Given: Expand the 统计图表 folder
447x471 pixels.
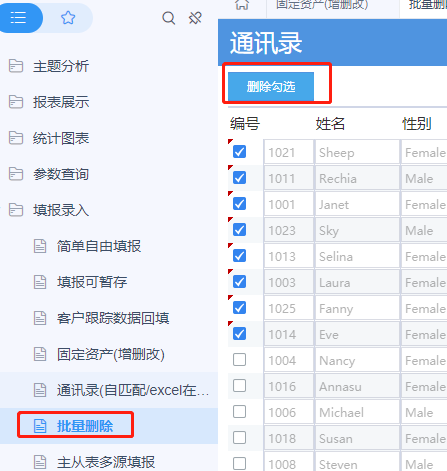Looking at the screenshot, I should tap(61, 138).
